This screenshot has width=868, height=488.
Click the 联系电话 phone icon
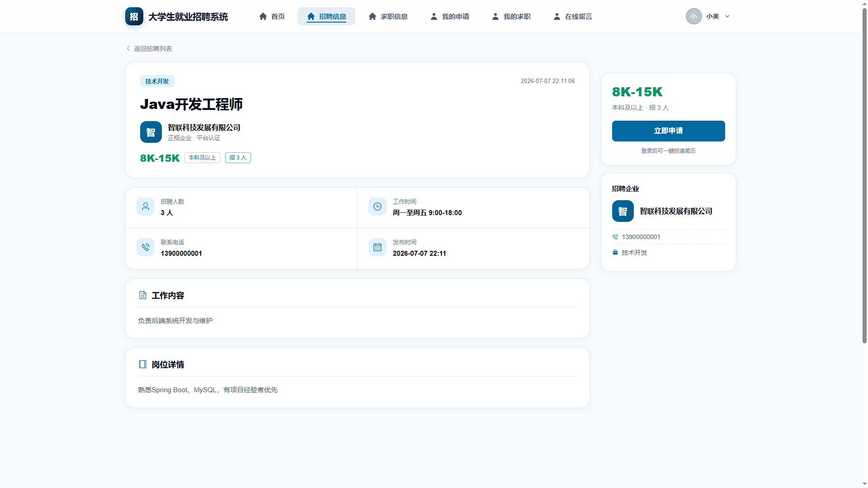[x=146, y=247]
